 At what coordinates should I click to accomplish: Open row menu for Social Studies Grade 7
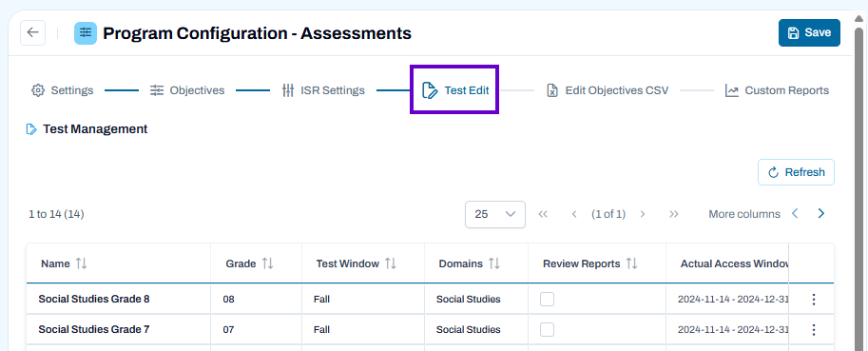[x=813, y=330]
